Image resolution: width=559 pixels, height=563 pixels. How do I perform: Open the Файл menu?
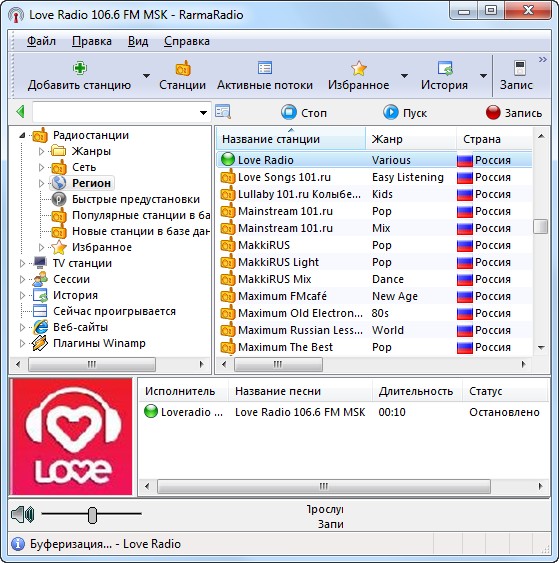(41, 41)
